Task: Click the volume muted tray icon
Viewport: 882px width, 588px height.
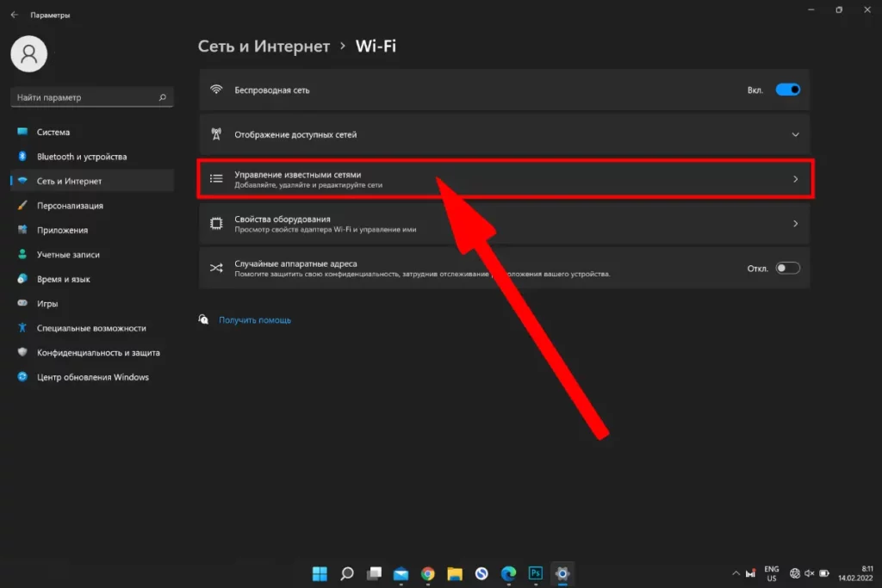Action: (810, 573)
